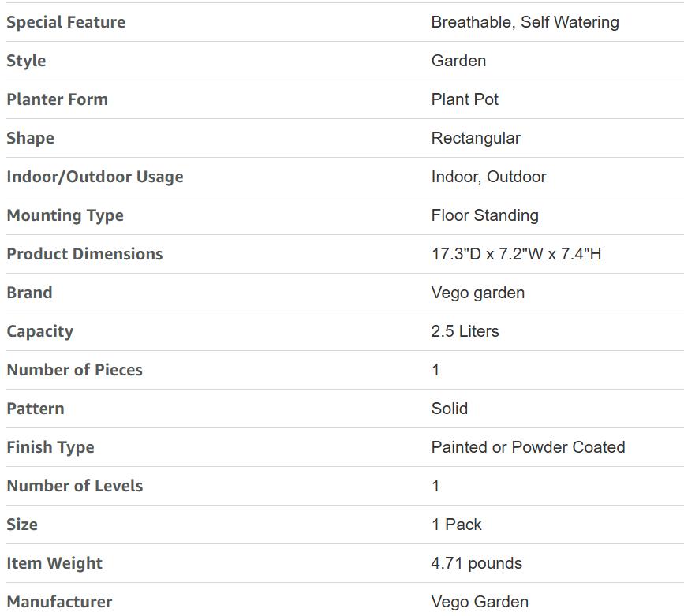This screenshot has width=684, height=616.
Task: Select the "4.71 pounds" item weight
Action: [x=477, y=563]
